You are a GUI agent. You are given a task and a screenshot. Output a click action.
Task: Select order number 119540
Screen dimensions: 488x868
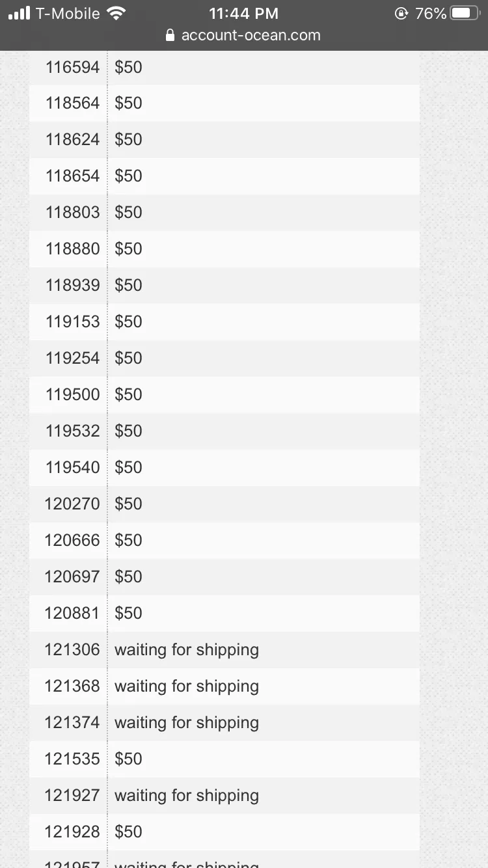coord(73,468)
